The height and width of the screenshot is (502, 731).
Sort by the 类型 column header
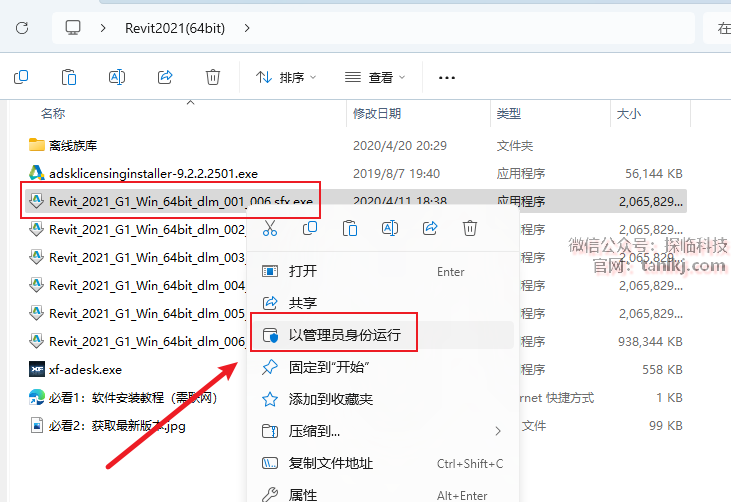pyautogui.click(x=509, y=113)
